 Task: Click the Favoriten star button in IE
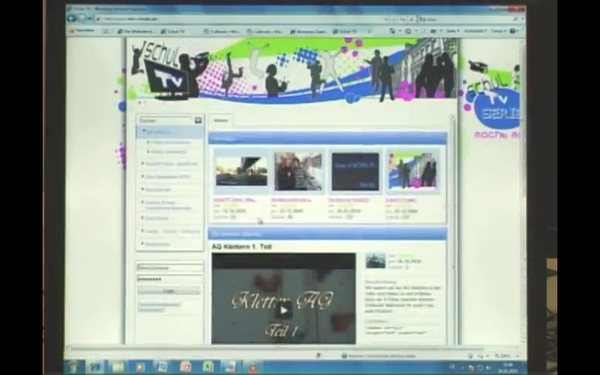82,31
